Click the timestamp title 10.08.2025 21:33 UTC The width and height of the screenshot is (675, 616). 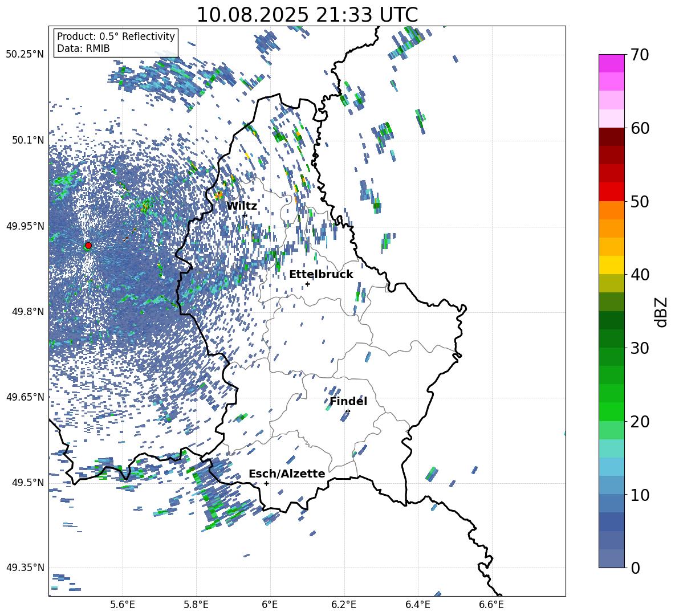pos(307,15)
